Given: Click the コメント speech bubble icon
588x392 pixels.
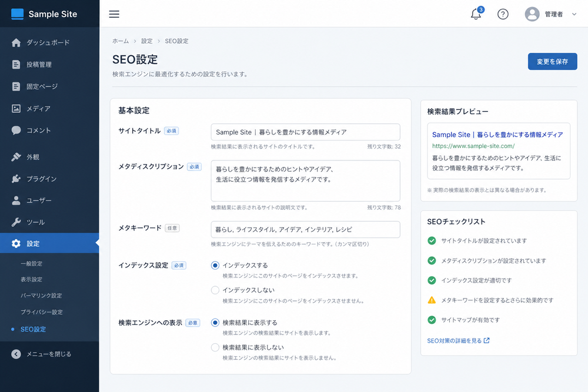Looking at the screenshot, I should point(16,130).
